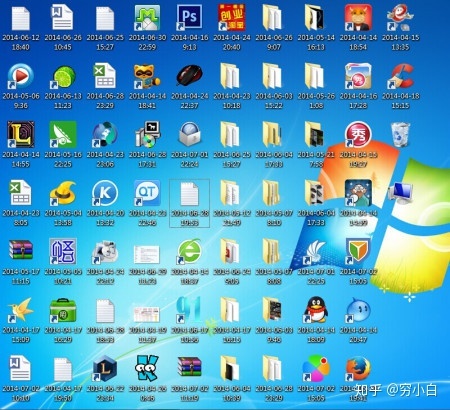Launch the blue globe browser shortcut
Viewport: 450px width, 410px height.
pyautogui.click(x=105, y=134)
